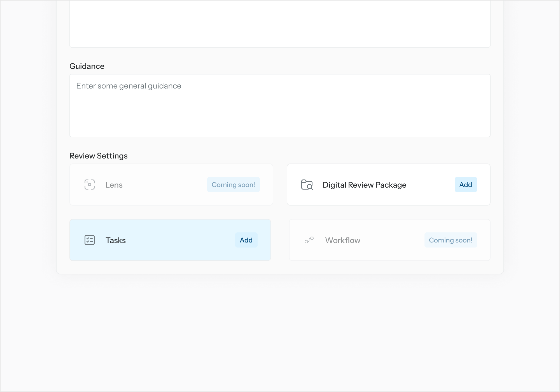
Task: Click empty area of disabled Workflow card
Action: click(392, 240)
